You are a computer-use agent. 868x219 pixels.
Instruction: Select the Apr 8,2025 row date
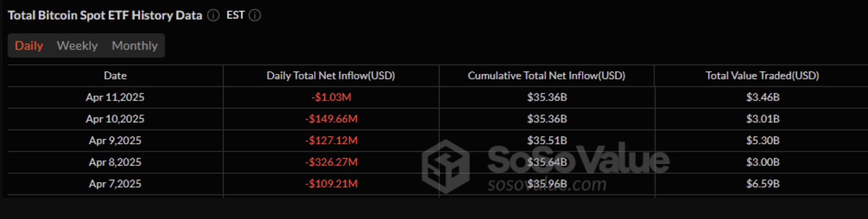coord(115,162)
